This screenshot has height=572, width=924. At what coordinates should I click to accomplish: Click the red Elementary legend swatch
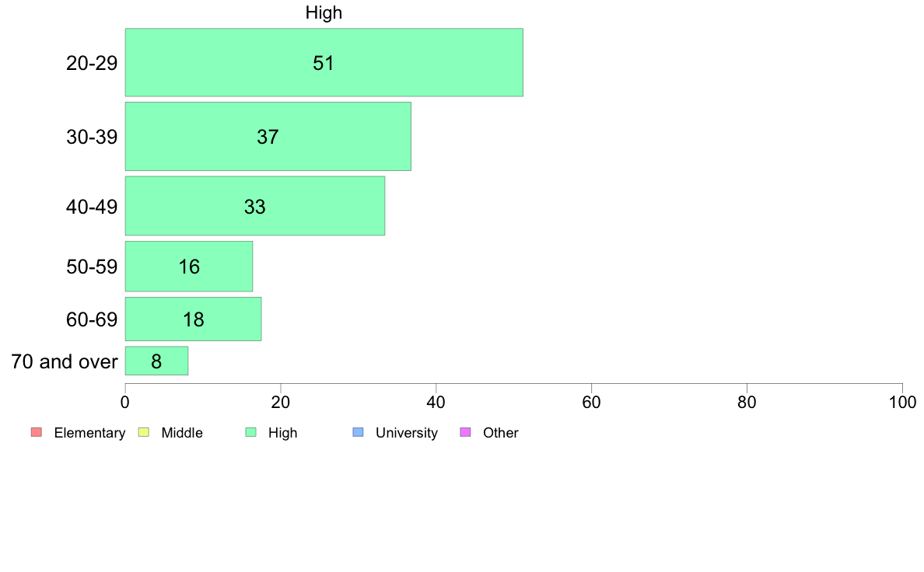pos(36,432)
